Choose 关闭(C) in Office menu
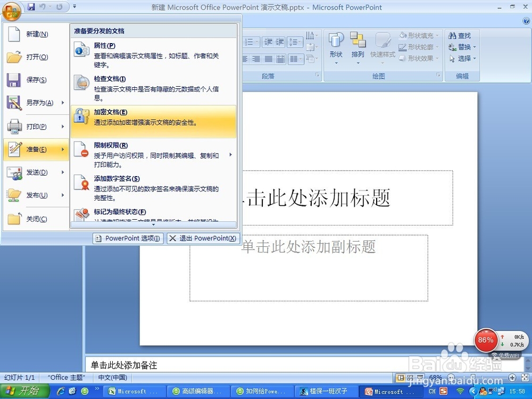Viewport: 532px width, 399px height. (36, 219)
